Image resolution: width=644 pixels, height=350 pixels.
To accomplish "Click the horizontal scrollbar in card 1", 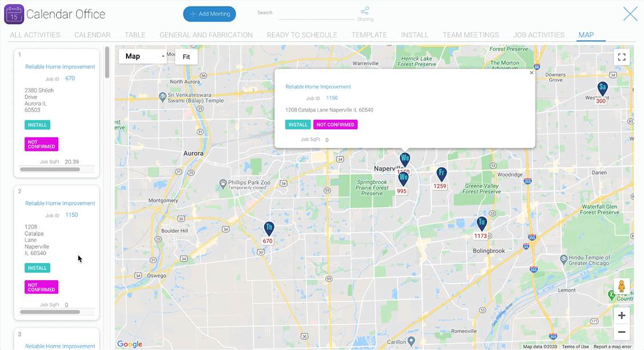I will pyautogui.click(x=50, y=169).
